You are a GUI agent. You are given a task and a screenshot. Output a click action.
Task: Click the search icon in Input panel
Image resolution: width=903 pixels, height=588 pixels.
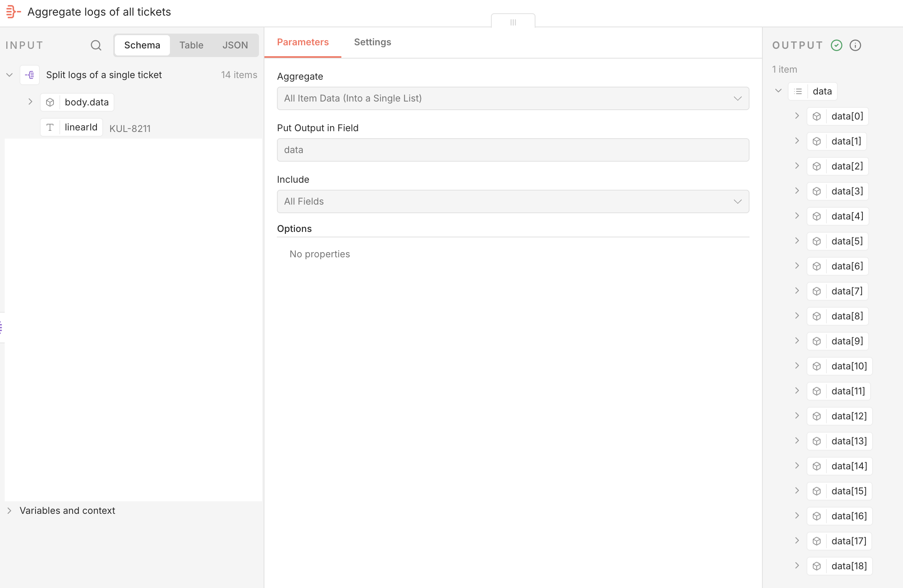tap(96, 45)
